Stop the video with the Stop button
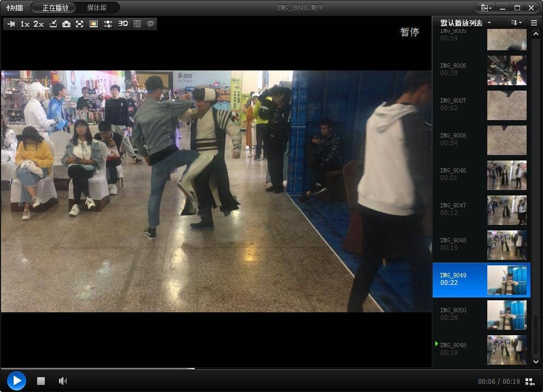 tap(41, 381)
